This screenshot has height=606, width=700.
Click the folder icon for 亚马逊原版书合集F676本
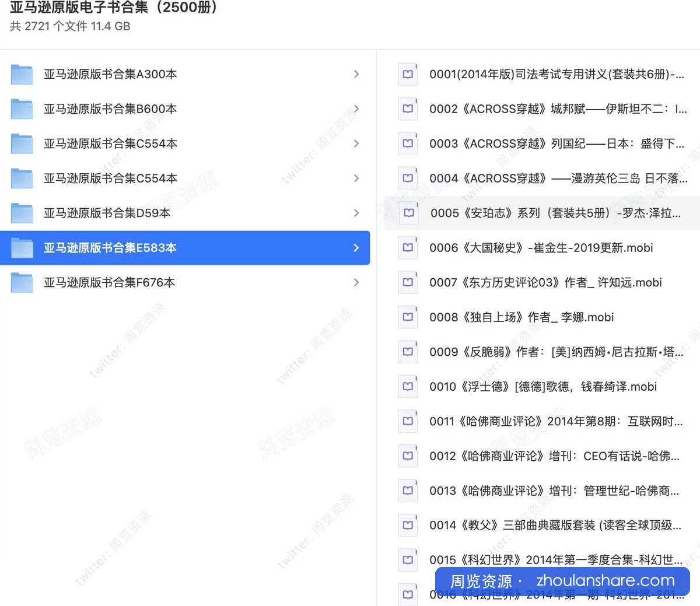coord(22,282)
